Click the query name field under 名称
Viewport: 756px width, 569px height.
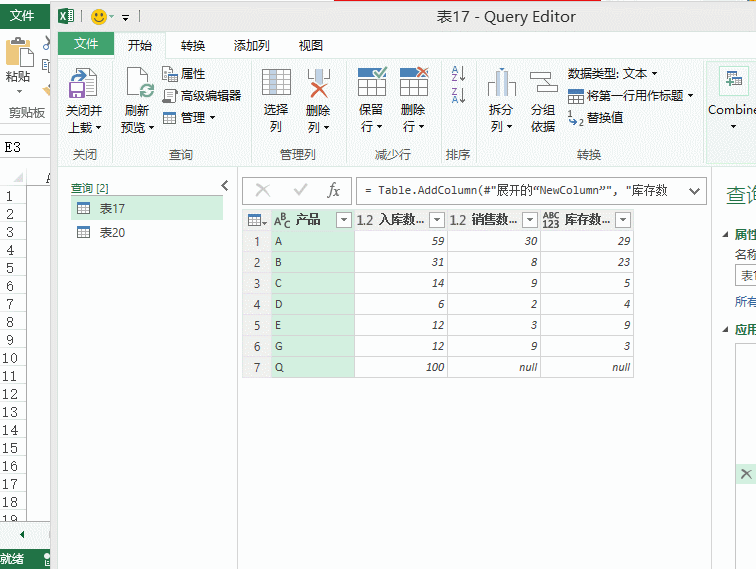pyautogui.click(x=745, y=275)
